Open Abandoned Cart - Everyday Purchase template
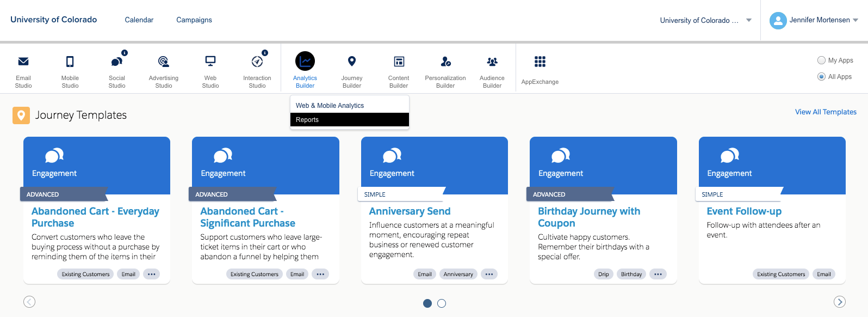The height and width of the screenshot is (317, 868). 95,217
